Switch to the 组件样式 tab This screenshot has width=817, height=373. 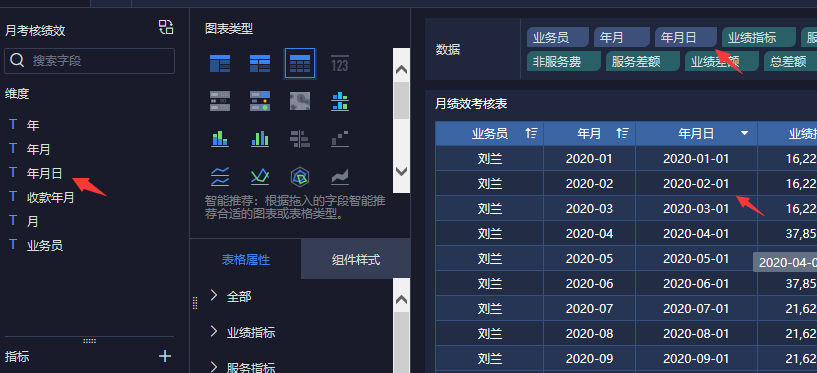356,259
